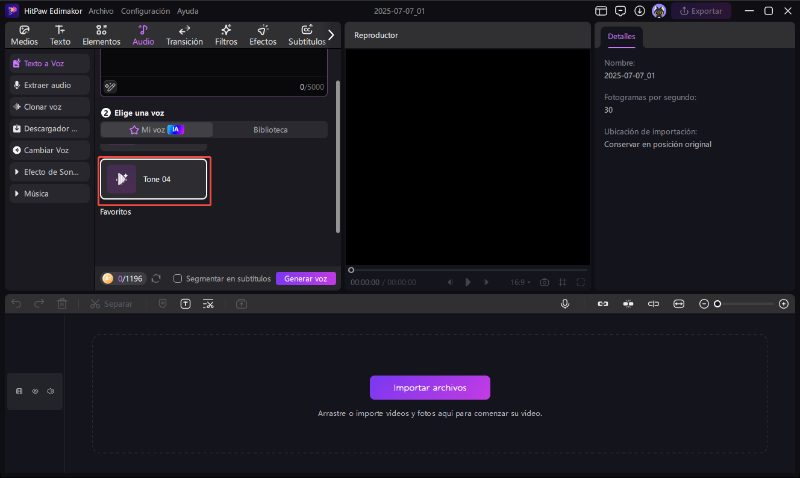Open the Medios panel
800x478 pixels.
click(x=24, y=35)
